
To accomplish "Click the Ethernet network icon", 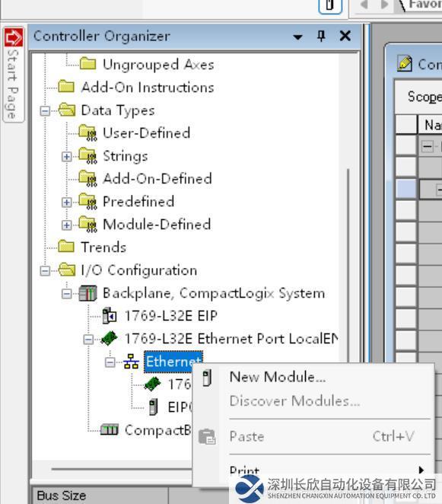I will (x=131, y=362).
